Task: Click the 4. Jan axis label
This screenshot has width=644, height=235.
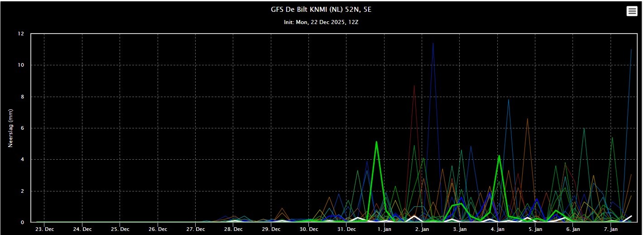Action: click(x=498, y=229)
